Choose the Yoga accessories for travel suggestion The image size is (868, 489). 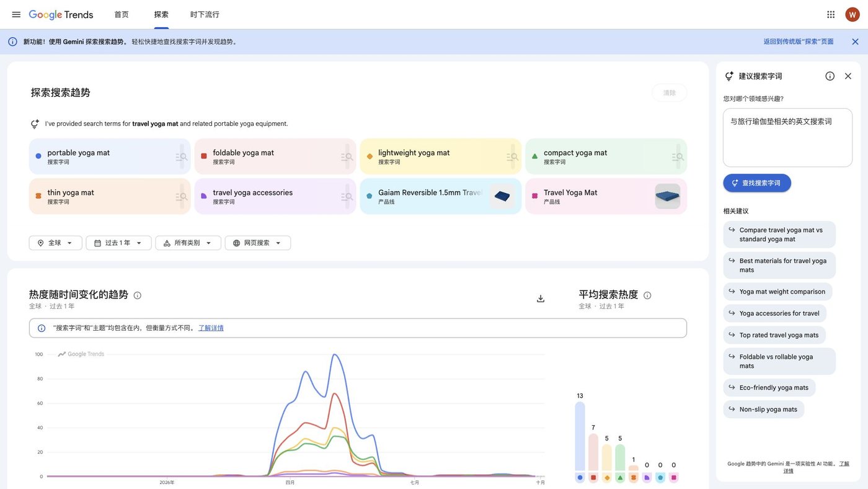(774, 313)
